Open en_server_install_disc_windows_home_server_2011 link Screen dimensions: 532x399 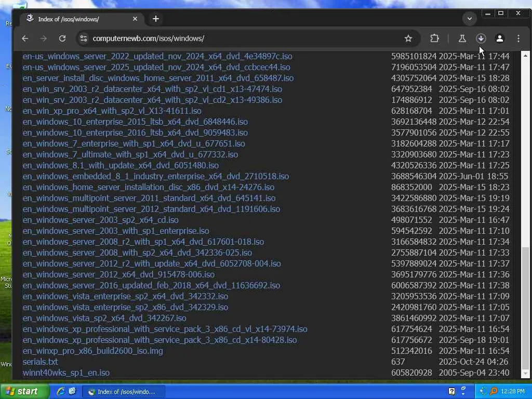tap(158, 78)
